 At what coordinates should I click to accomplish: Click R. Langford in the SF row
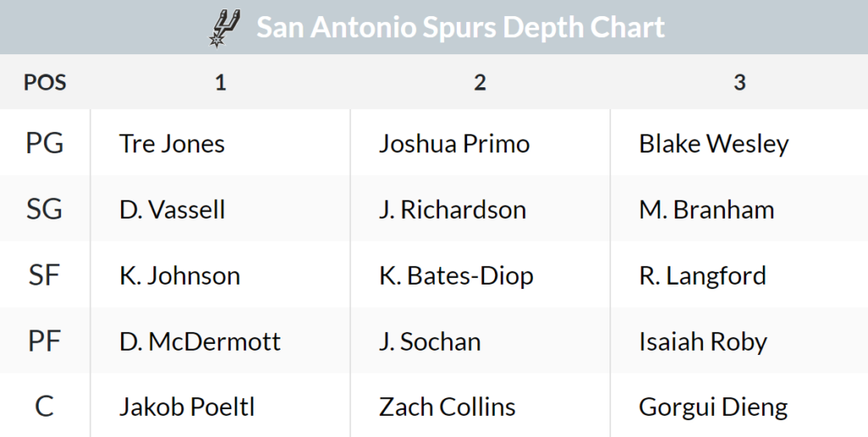pos(703,276)
